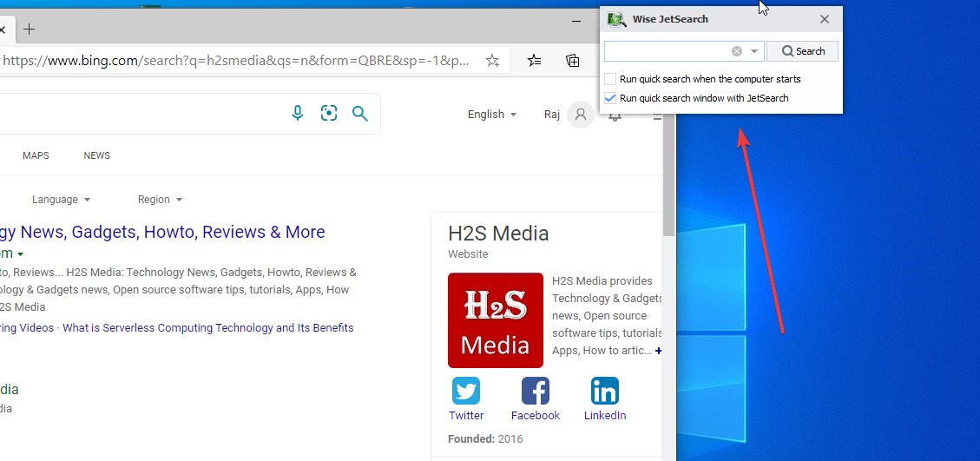
Task: Open the browser Favorites list icon
Action: tap(535, 61)
